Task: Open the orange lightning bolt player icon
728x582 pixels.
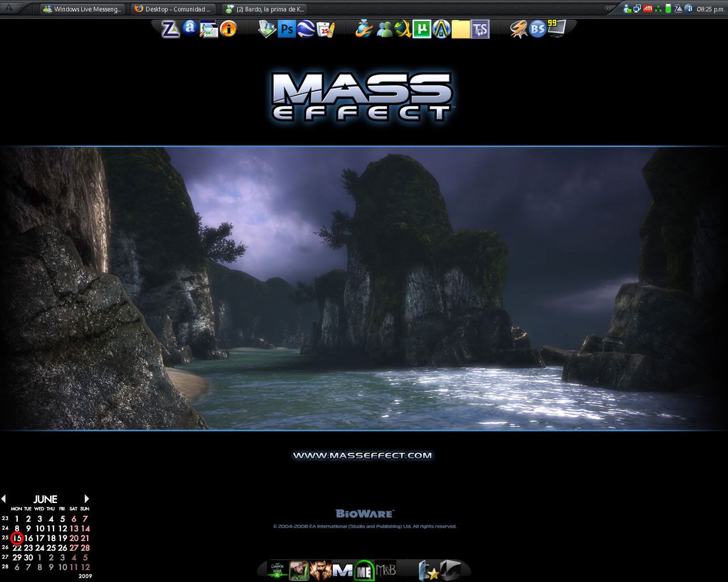Action: [519, 29]
